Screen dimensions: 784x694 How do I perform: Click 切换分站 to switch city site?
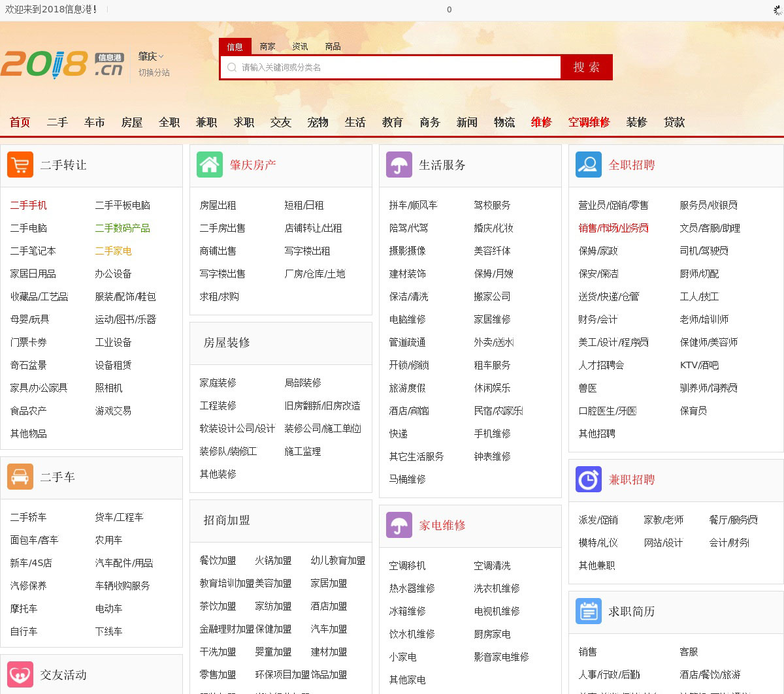(x=154, y=72)
